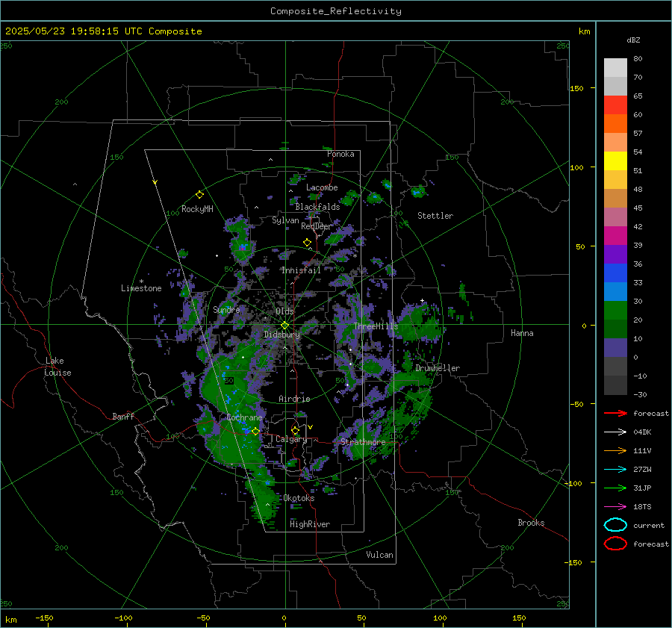Click the Strathmore label
The height and width of the screenshot is (628, 672).
point(363,442)
